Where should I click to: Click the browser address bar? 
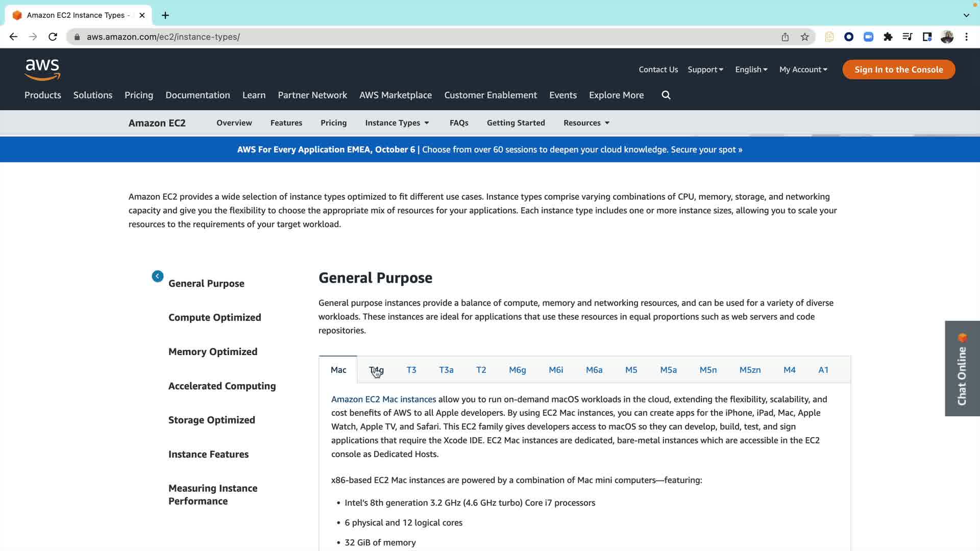coord(408,37)
